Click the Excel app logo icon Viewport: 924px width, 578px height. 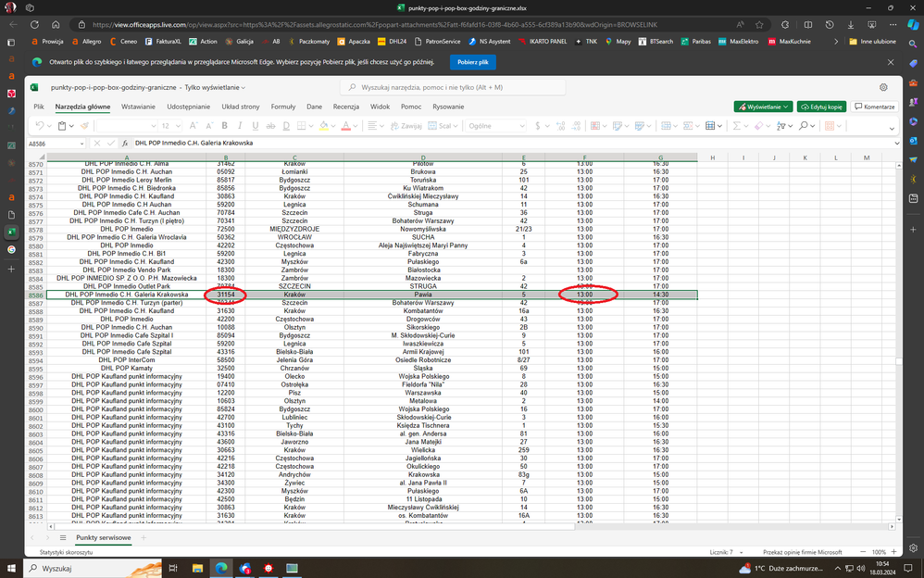pos(34,87)
